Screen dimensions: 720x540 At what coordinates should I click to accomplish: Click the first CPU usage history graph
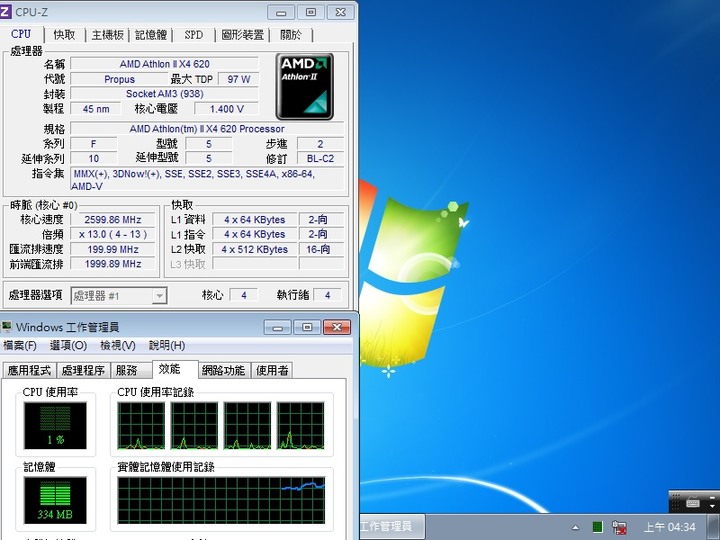141,426
